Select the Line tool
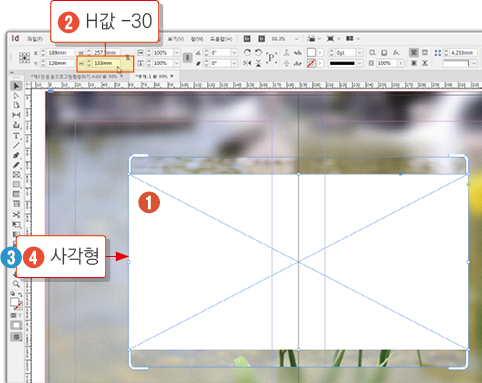This screenshot has height=383, width=482. click(16, 145)
